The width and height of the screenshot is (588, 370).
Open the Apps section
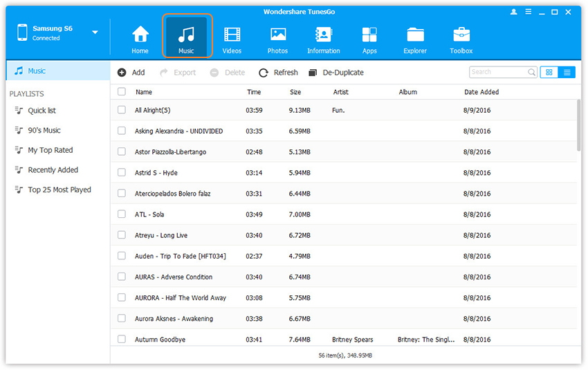click(369, 39)
